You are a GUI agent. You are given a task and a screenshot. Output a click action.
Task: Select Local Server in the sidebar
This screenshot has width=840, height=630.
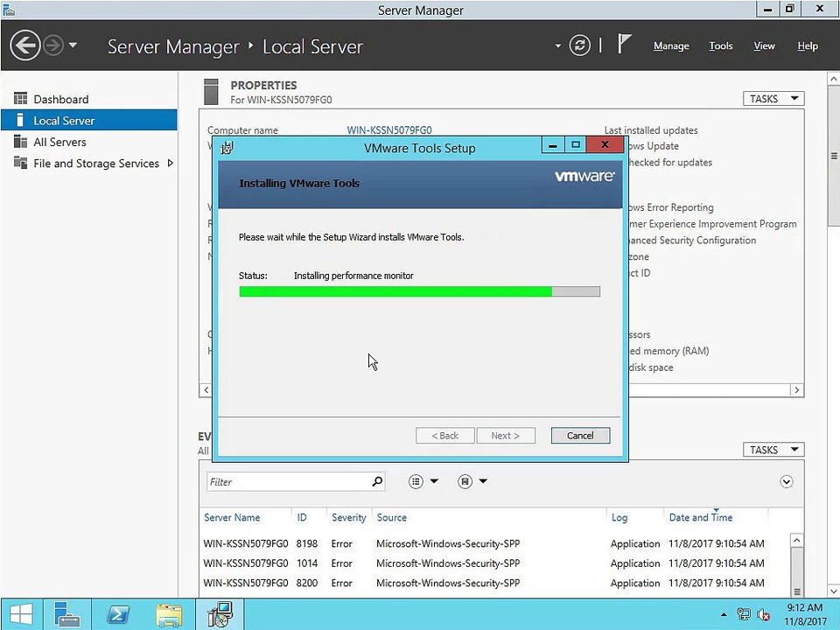89,121
